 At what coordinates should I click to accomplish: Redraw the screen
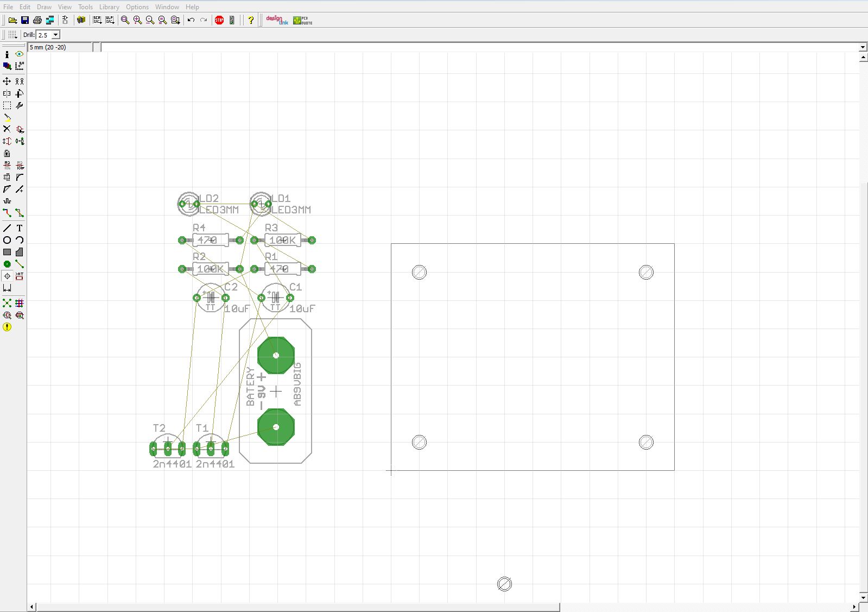(163, 20)
